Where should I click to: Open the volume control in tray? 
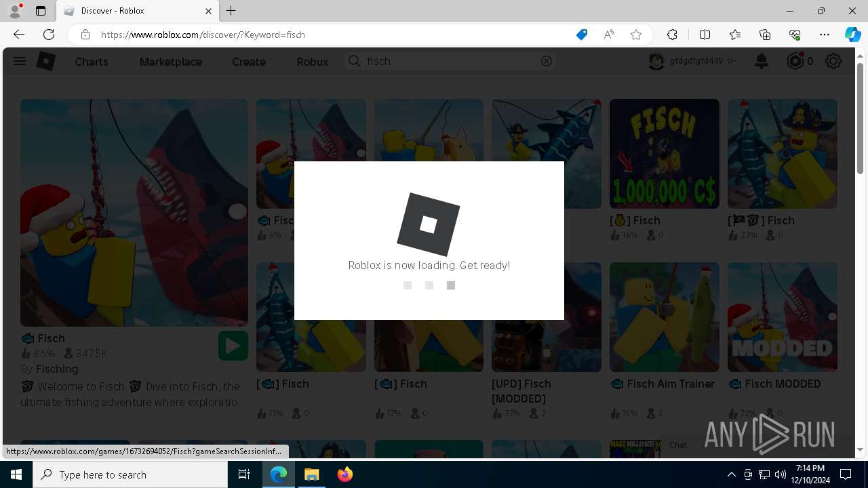[781, 474]
